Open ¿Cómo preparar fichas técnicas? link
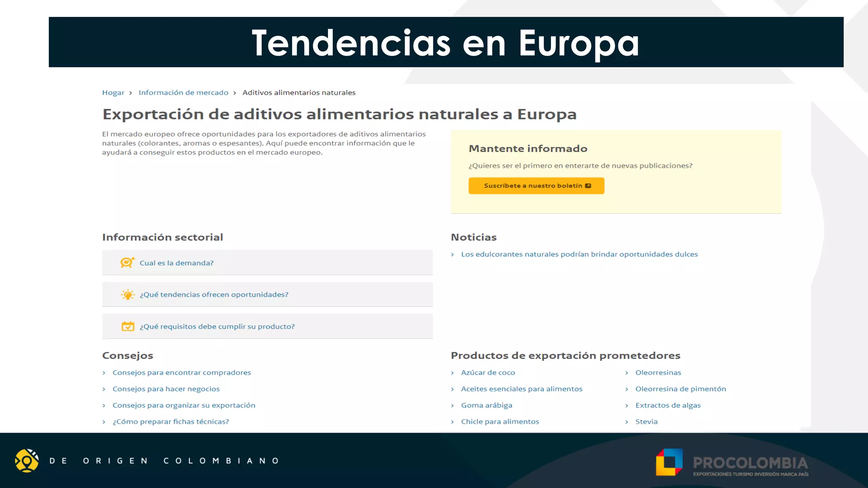Screen dimensions: 868x488 (171, 421)
